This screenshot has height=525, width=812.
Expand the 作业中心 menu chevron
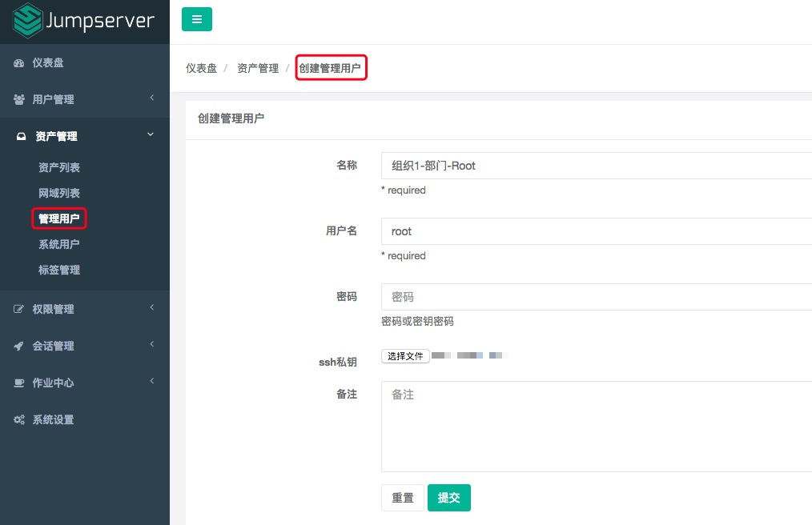pos(151,381)
